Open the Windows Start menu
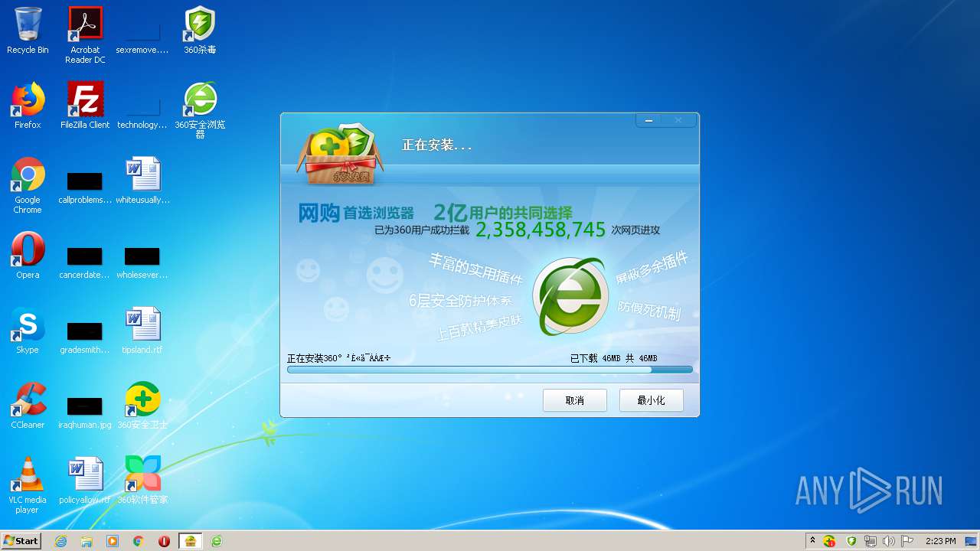Image resolution: width=980 pixels, height=551 pixels. [x=21, y=540]
